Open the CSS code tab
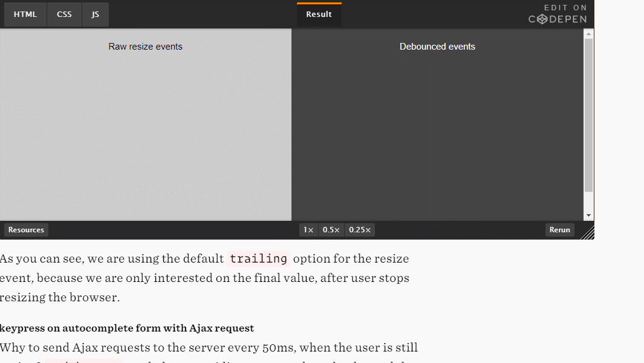The width and height of the screenshot is (644, 363). click(x=64, y=15)
